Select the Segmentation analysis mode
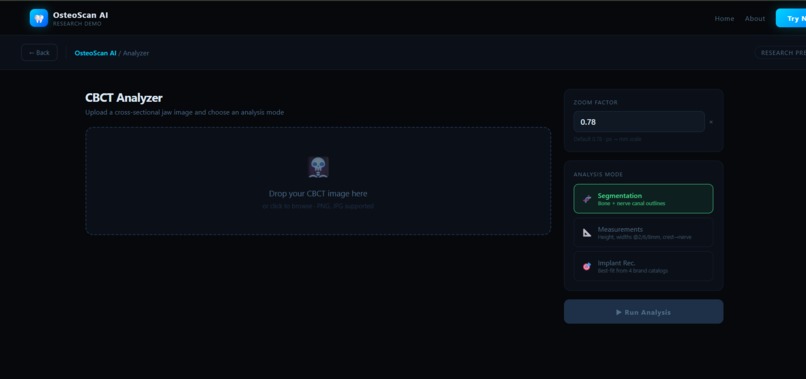Image resolution: width=806 pixels, height=379 pixels. coord(643,198)
